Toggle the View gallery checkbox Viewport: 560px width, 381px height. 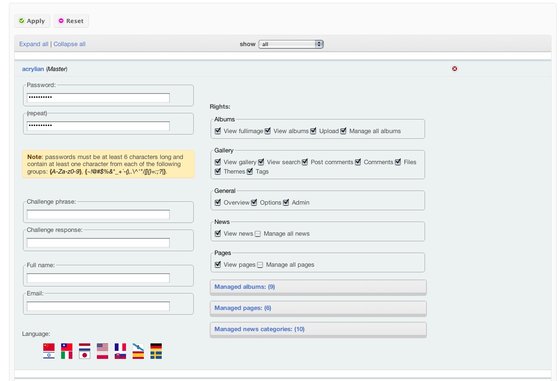(218, 162)
